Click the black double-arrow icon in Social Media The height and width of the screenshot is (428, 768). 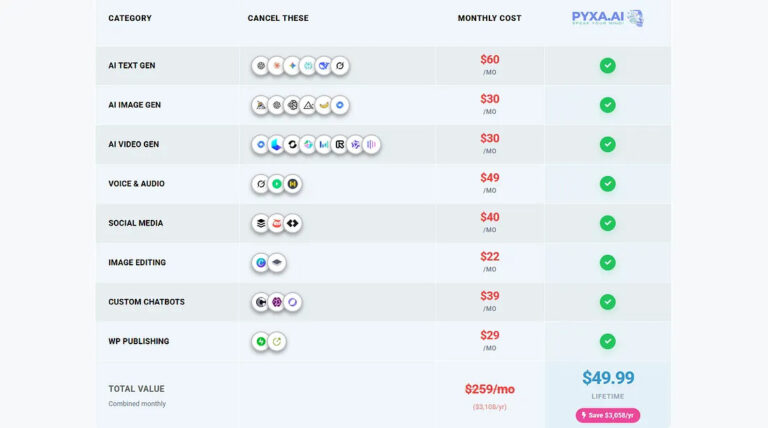(292, 223)
